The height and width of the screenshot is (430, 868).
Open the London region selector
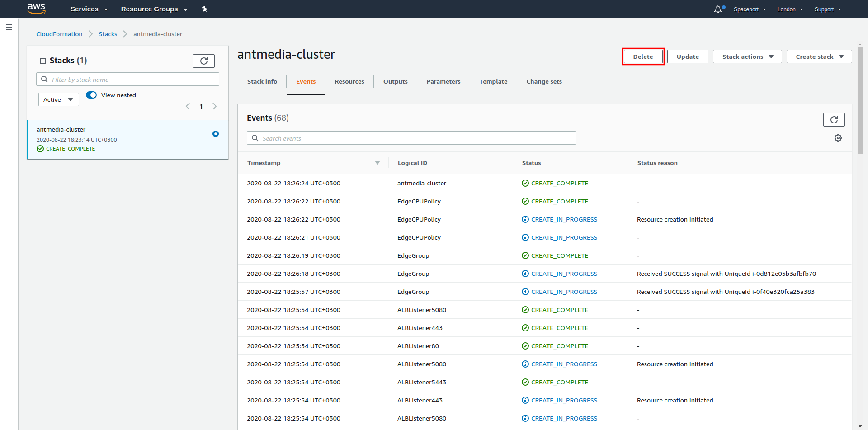pos(790,9)
